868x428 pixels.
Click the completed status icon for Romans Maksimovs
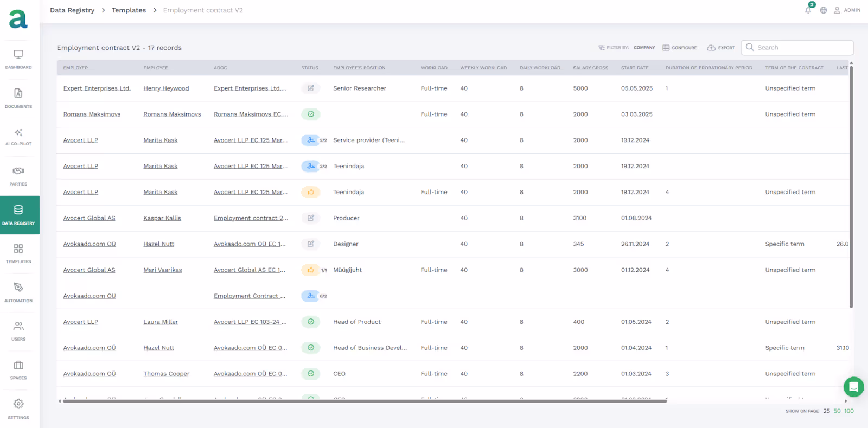311,114
